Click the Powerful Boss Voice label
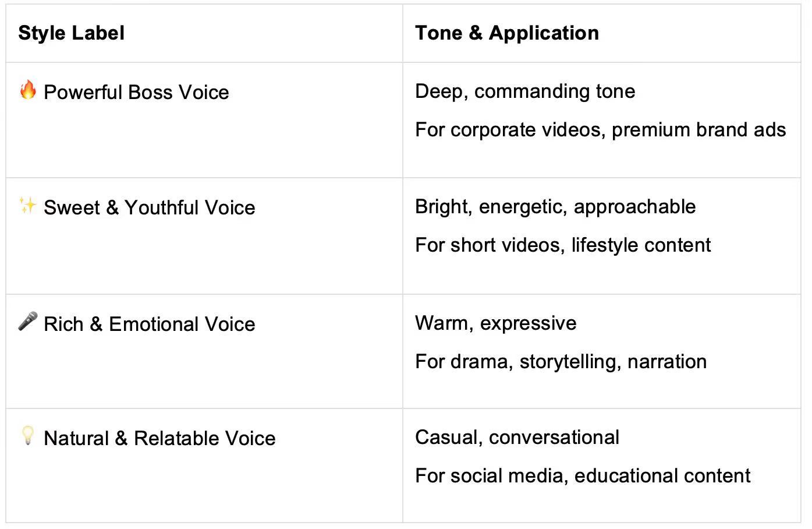This screenshot has height=529, width=812. tap(136, 92)
